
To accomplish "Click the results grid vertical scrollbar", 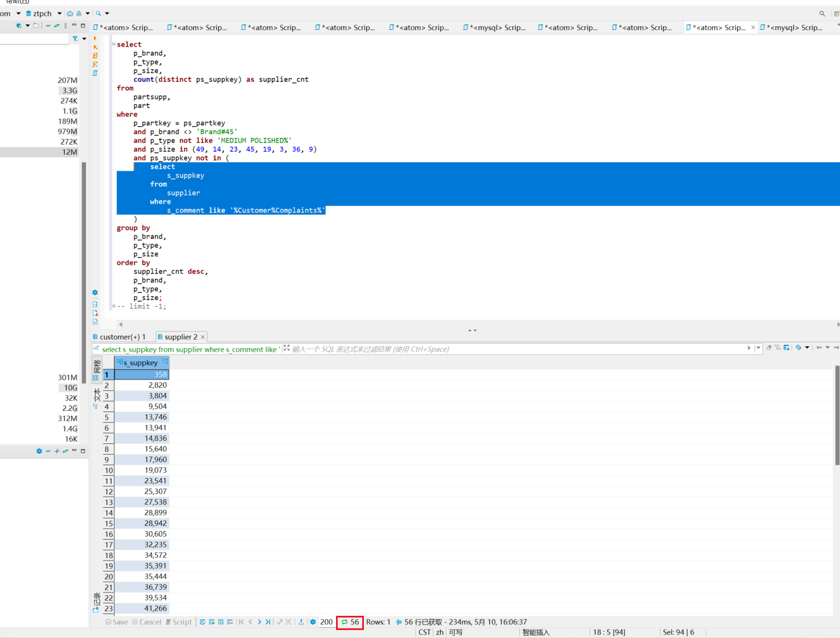I will point(837,415).
